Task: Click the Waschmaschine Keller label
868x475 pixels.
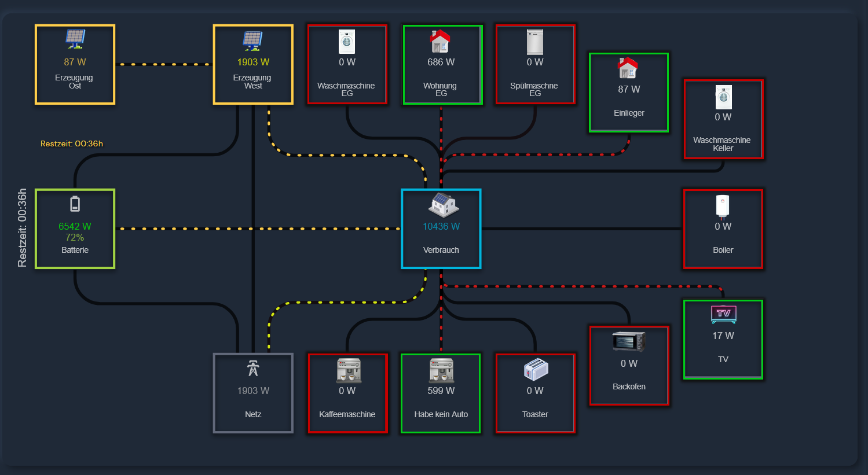Action: (722, 144)
